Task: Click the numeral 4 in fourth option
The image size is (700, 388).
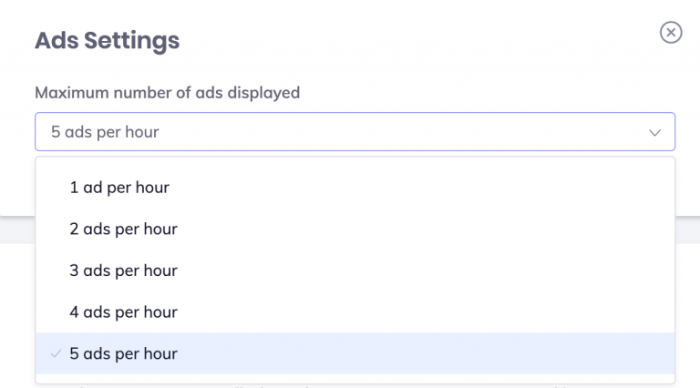Action: click(74, 312)
